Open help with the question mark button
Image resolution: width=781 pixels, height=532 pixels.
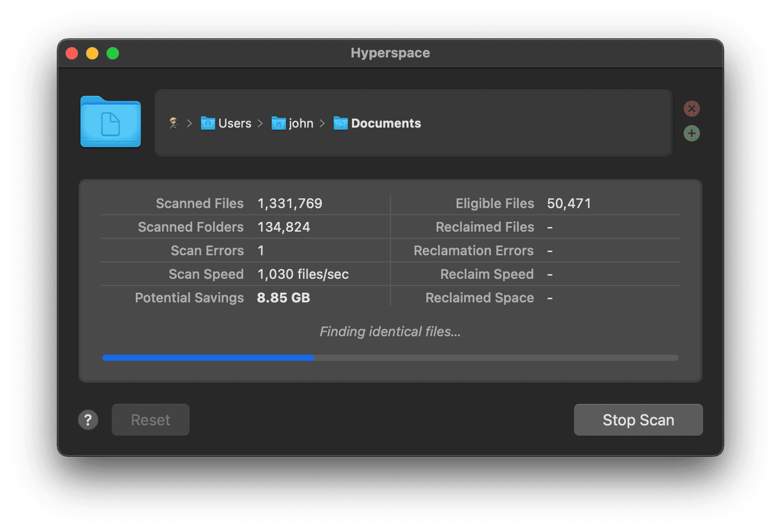[88, 420]
